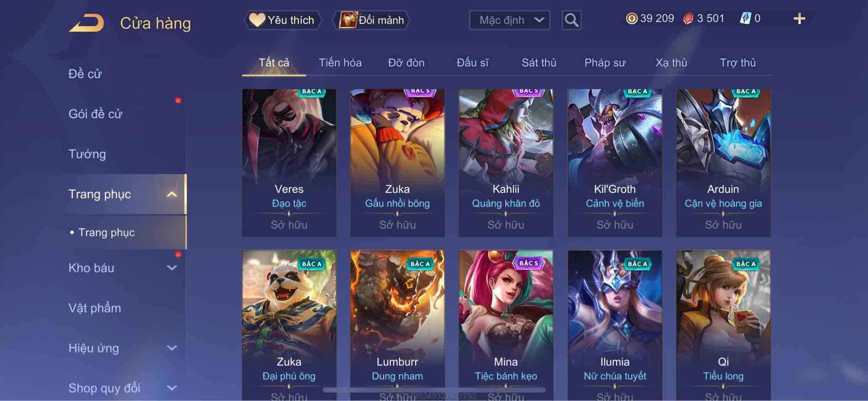Image resolution: width=868 pixels, height=401 pixels.
Task: Tap the blue voucher ticket icon
Action: [745, 19]
